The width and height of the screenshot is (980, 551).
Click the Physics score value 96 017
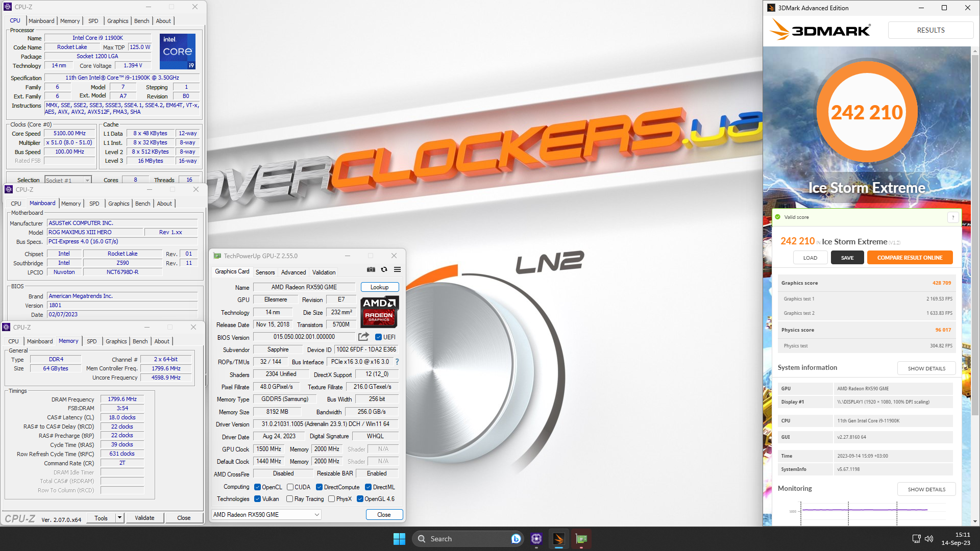coord(943,330)
